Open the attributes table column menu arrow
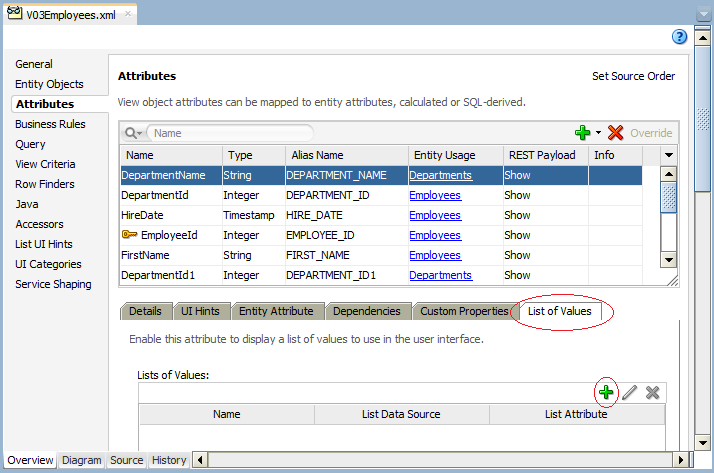Viewport: 714px width, 473px height. [x=668, y=155]
